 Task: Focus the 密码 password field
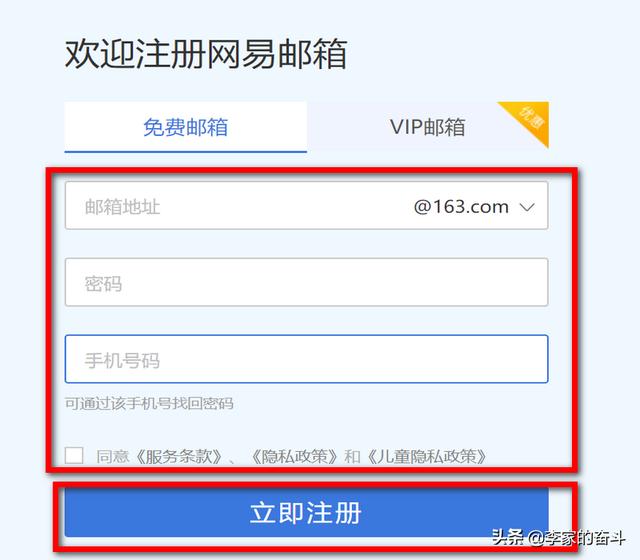click(x=306, y=282)
